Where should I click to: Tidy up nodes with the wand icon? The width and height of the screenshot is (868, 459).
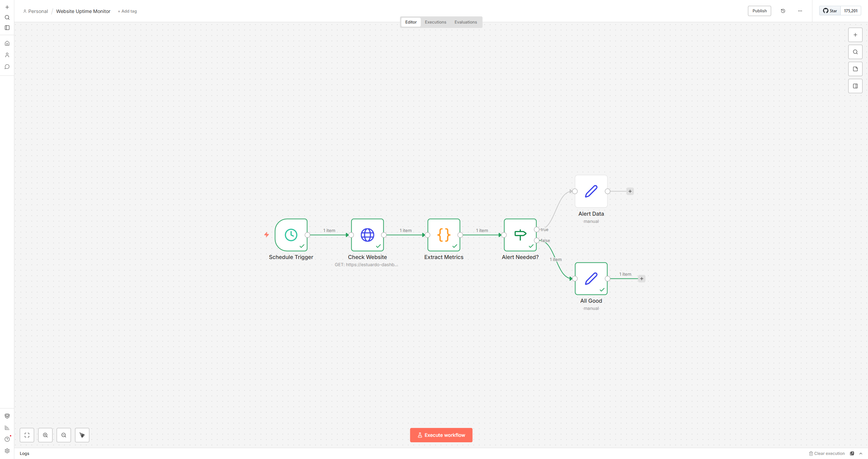[82, 435]
